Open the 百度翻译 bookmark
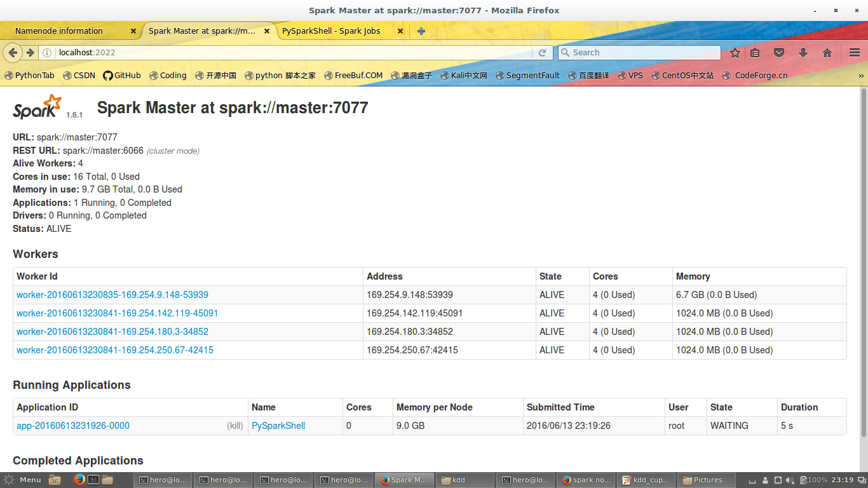The image size is (868, 488). point(588,75)
